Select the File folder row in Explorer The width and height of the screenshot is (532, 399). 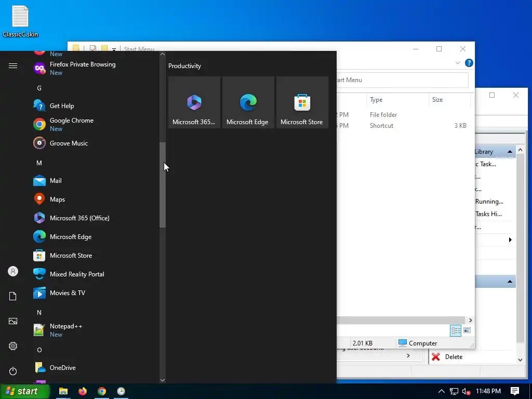[x=403, y=115]
